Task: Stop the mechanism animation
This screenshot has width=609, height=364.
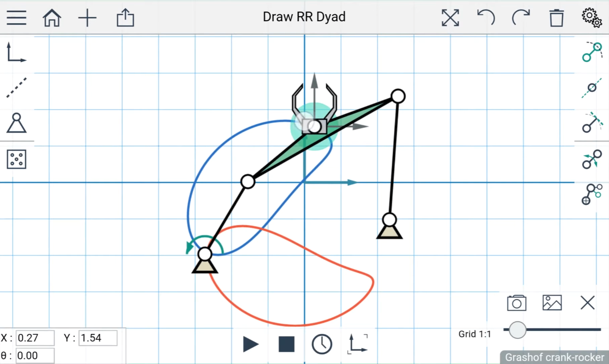Action: 286,344
